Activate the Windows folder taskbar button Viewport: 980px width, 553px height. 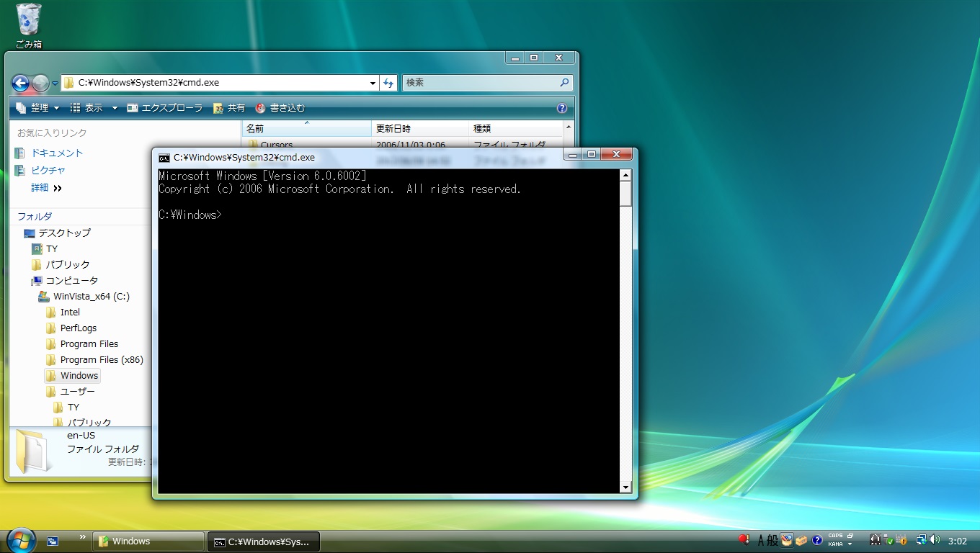pos(149,541)
